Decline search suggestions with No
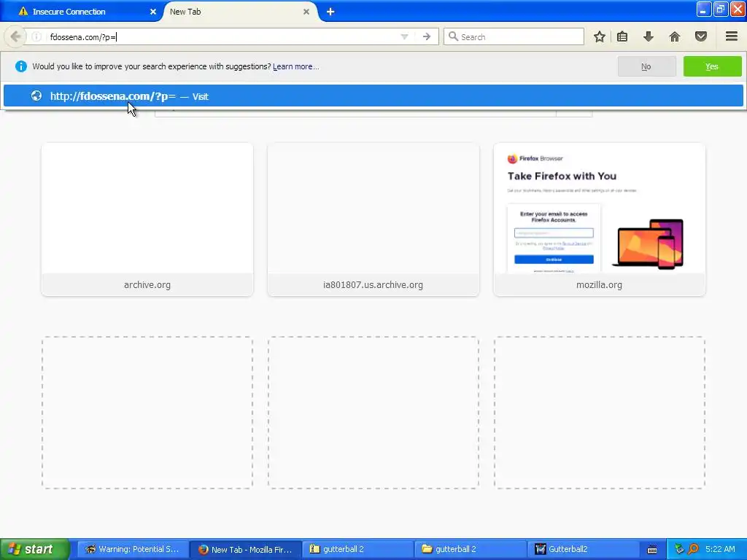This screenshot has width=747, height=560. [x=646, y=66]
